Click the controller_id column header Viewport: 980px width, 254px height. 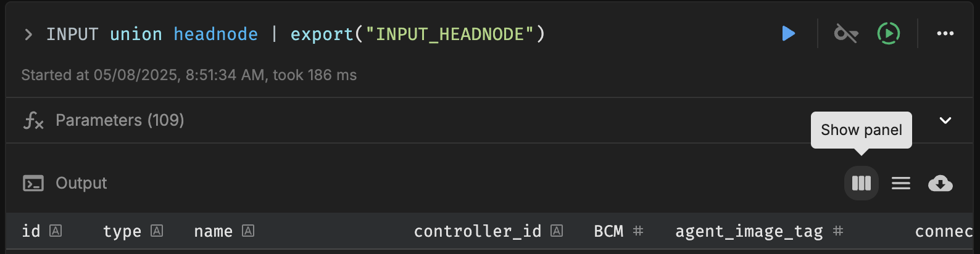[478, 231]
